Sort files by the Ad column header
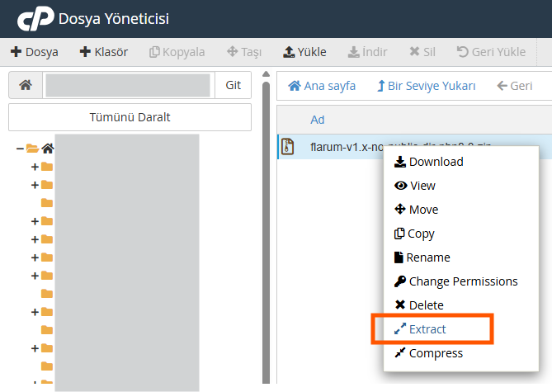Image resolution: width=552 pixels, height=392 pixels. [x=318, y=120]
